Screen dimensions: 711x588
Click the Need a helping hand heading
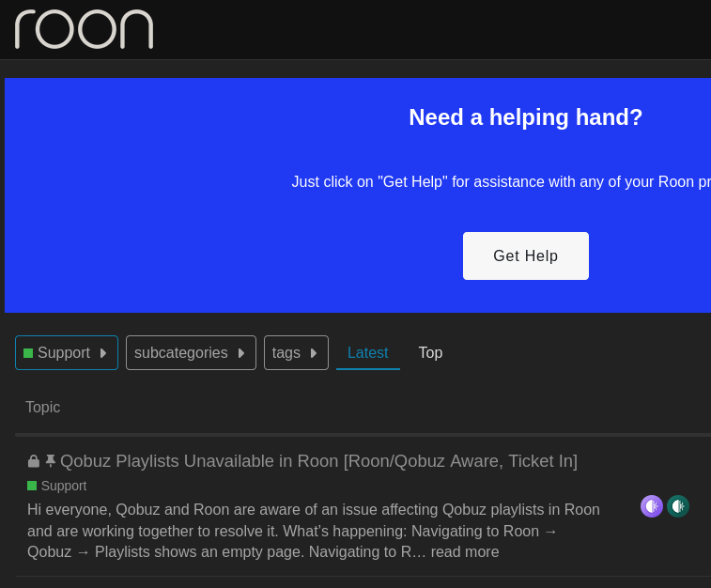point(526,117)
